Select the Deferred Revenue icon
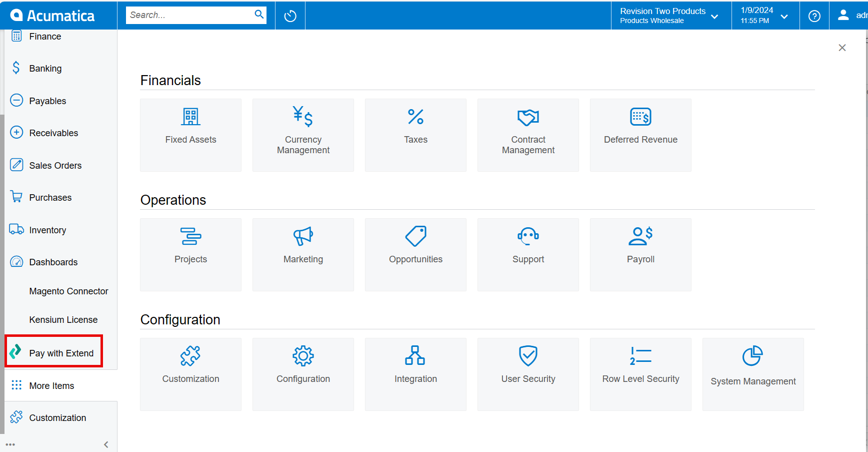Image resolution: width=868 pixels, height=452 pixels. coord(640,117)
